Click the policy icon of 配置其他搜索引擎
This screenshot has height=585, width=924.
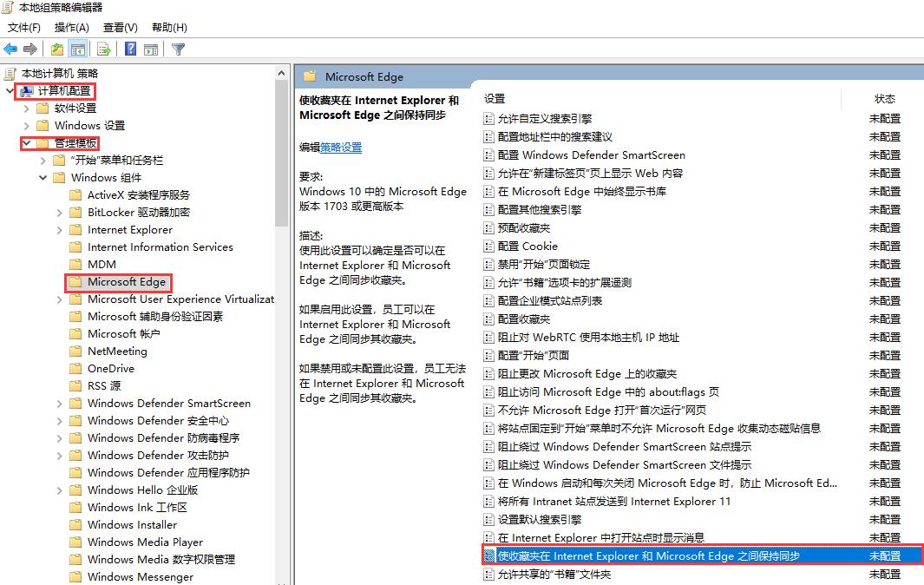pos(488,210)
